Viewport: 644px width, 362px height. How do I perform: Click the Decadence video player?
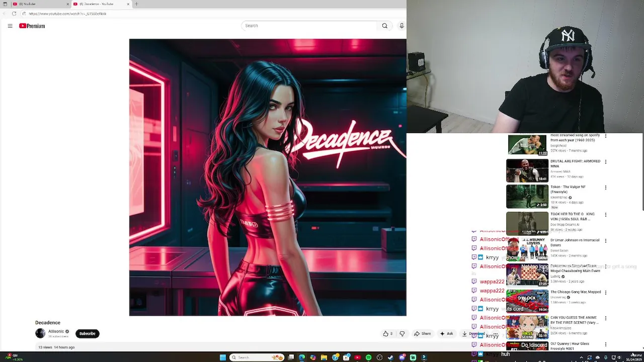[x=268, y=177]
